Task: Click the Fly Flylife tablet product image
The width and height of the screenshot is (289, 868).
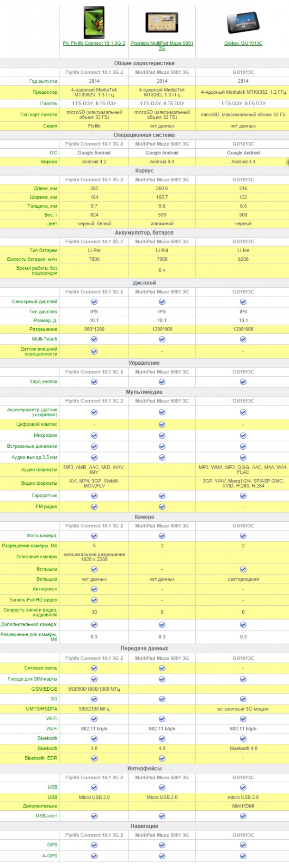Action: click(x=94, y=22)
